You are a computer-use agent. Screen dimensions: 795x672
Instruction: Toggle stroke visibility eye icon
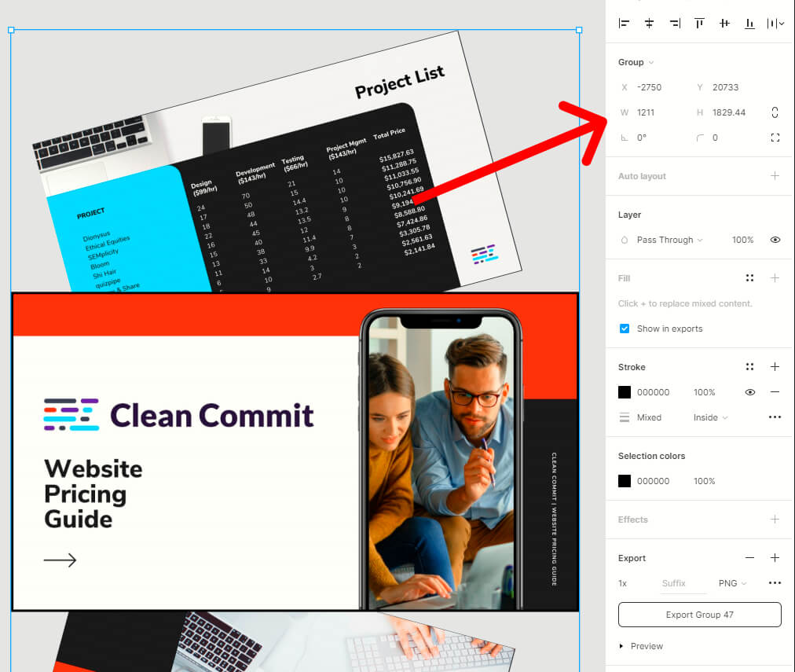[x=750, y=392]
